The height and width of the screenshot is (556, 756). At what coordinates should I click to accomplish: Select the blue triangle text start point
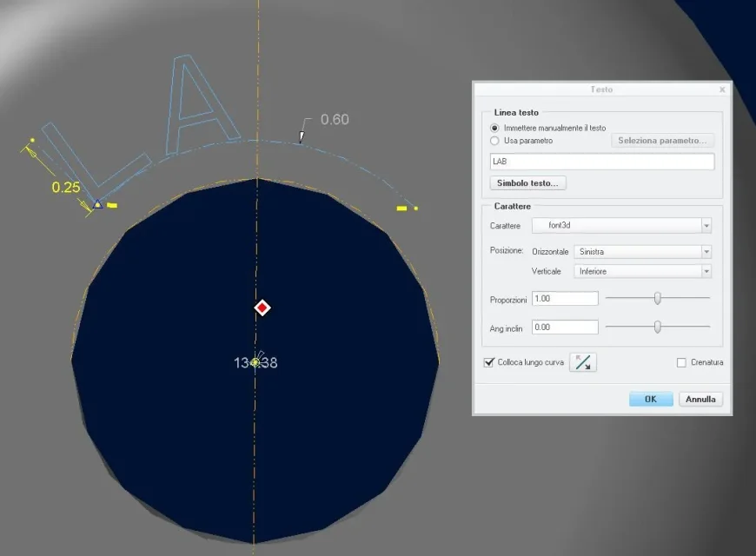pos(98,205)
